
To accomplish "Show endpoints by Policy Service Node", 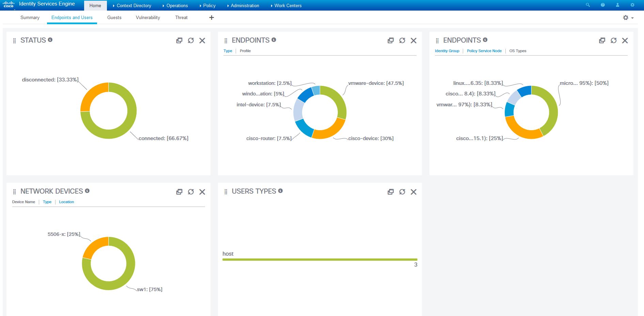I will (x=484, y=51).
